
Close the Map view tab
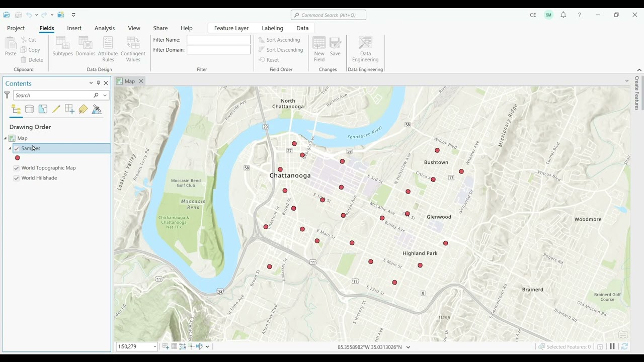click(141, 81)
